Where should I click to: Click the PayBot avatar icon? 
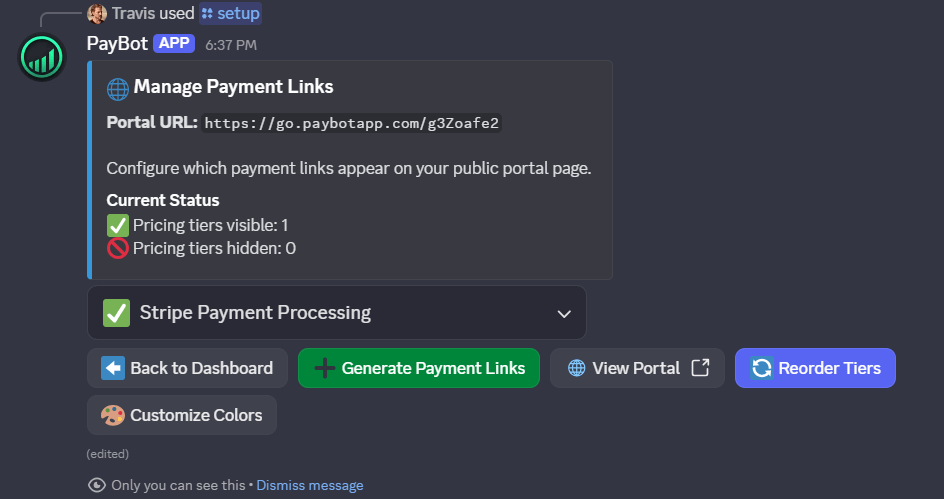click(42, 58)
